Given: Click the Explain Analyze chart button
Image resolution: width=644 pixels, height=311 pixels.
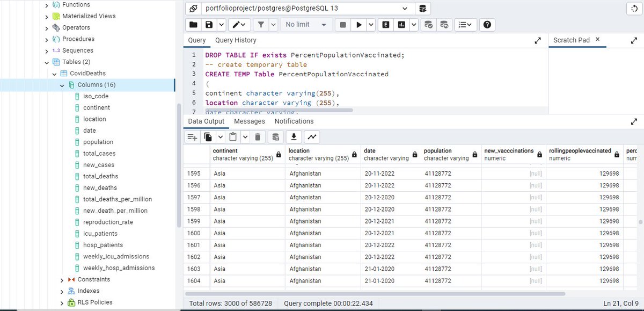Looking at the screenshot, I should click(x=401, y=25).
